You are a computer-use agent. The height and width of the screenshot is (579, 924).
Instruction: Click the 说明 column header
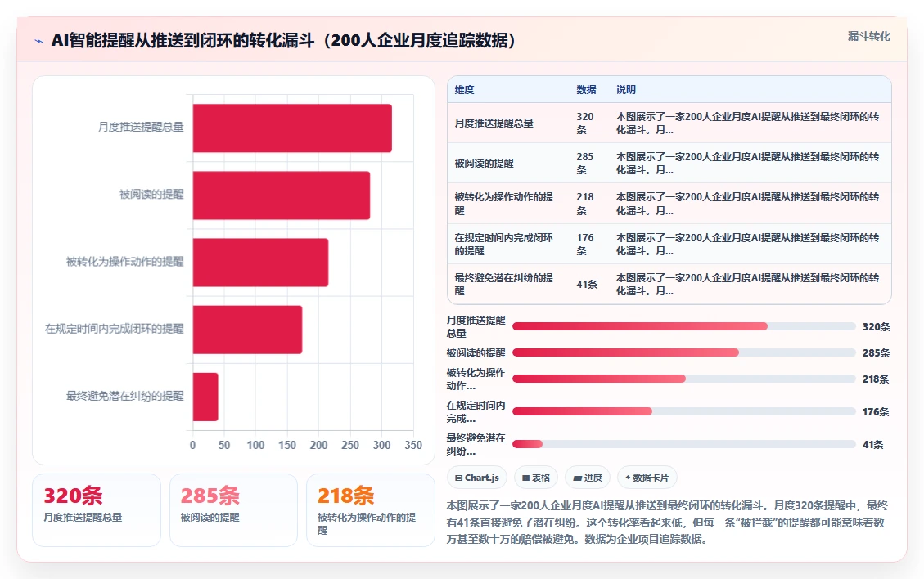(x=626, y=89)
